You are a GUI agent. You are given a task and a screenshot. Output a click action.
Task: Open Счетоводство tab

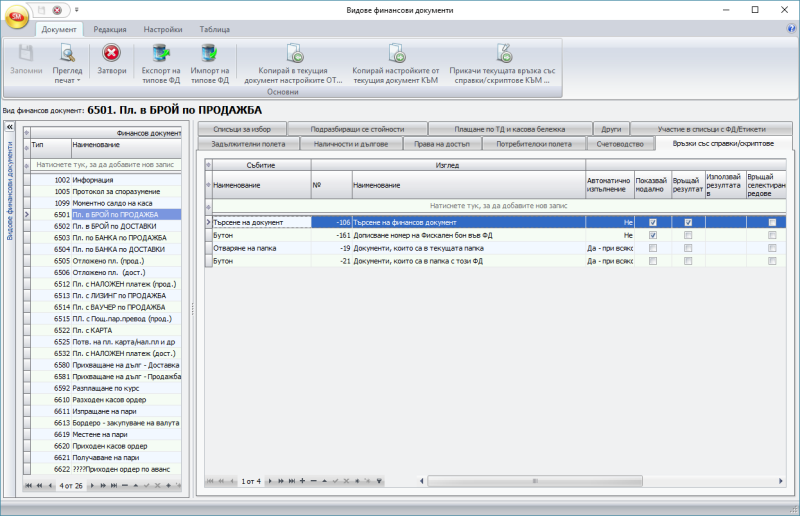point(620,144)
